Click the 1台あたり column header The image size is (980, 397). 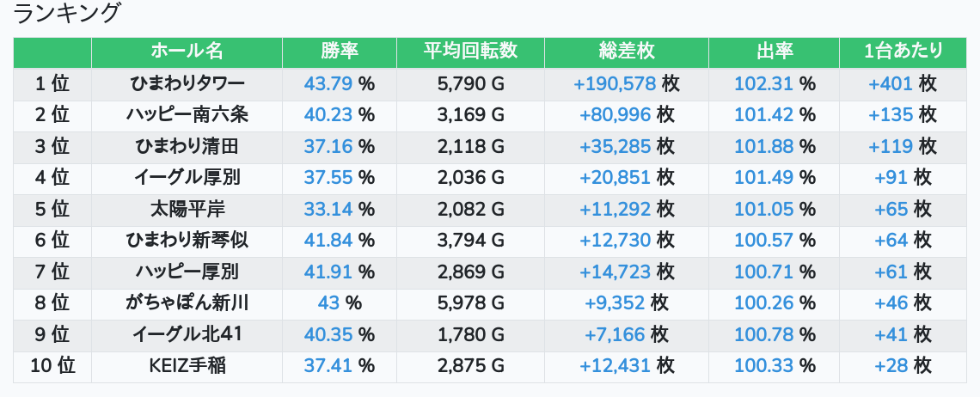pos(903,52)
